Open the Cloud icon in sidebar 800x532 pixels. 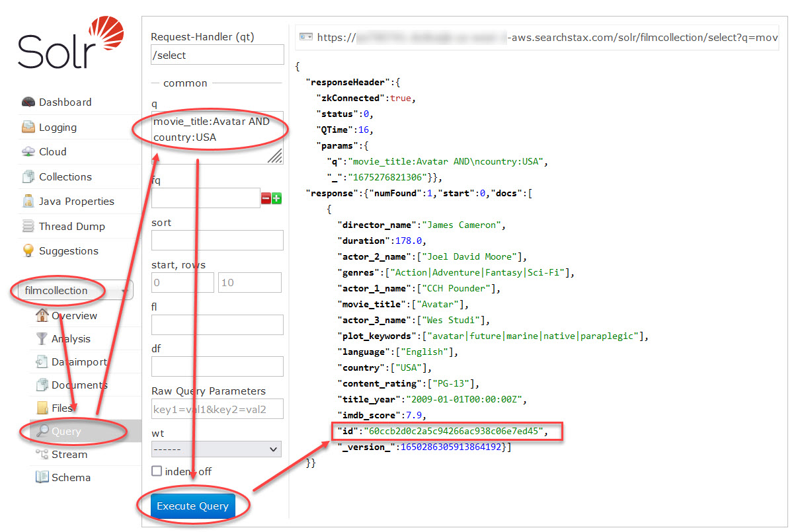28,152
